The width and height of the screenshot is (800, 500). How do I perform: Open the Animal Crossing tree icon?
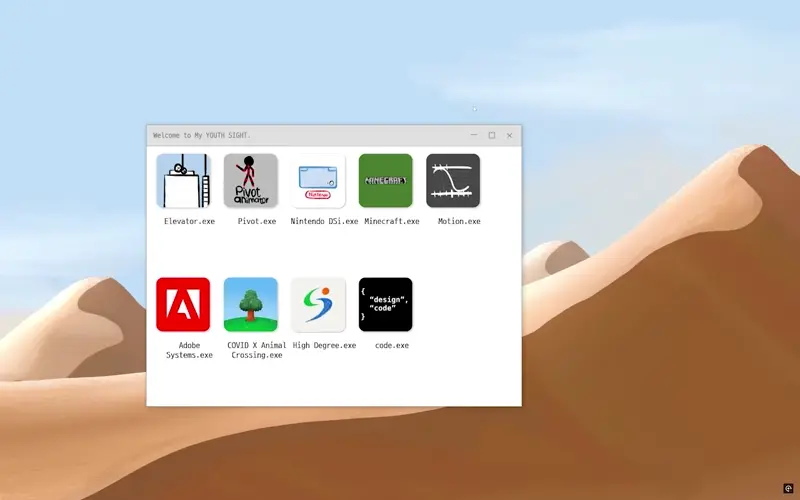(x=250, y=304)
